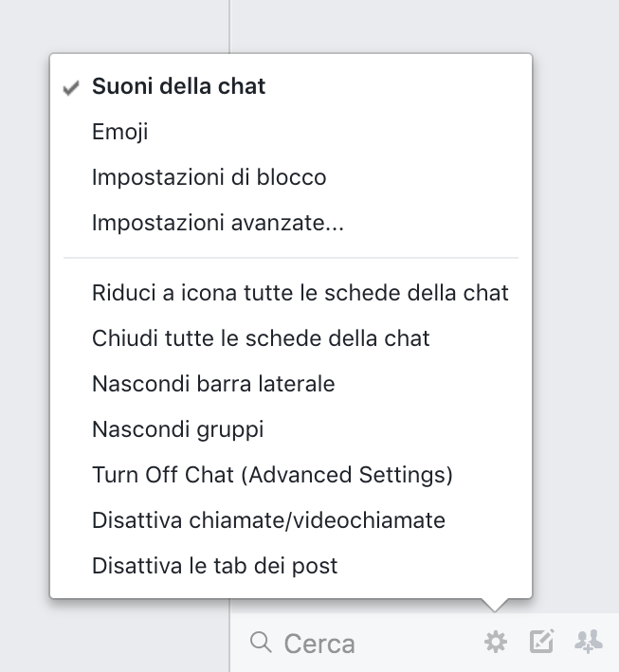
Task: Open Impostazioni avanzate...
Action: 217,224
